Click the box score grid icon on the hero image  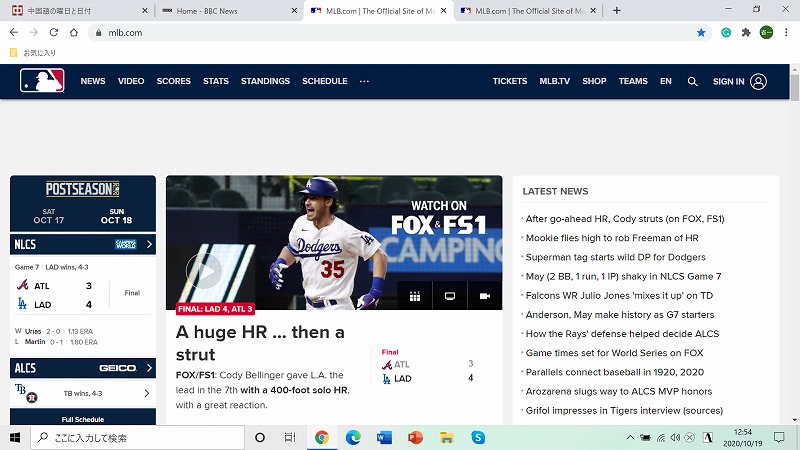(414, 296)
